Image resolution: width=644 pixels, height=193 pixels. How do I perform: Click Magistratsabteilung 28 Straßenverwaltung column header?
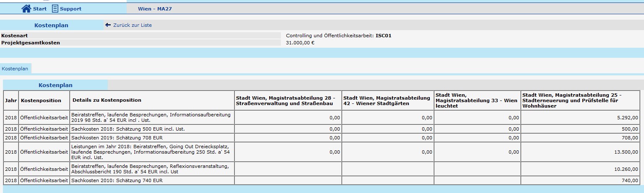(x=288, y=100)
